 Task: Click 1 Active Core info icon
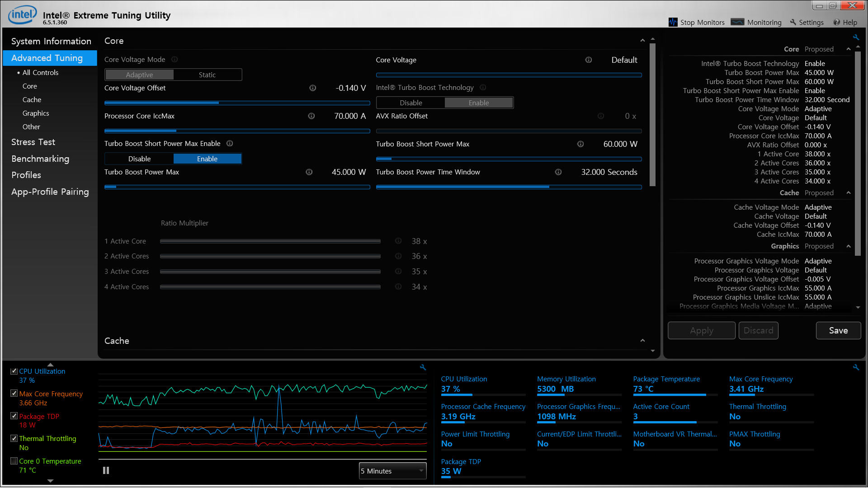tap(398, 241)
